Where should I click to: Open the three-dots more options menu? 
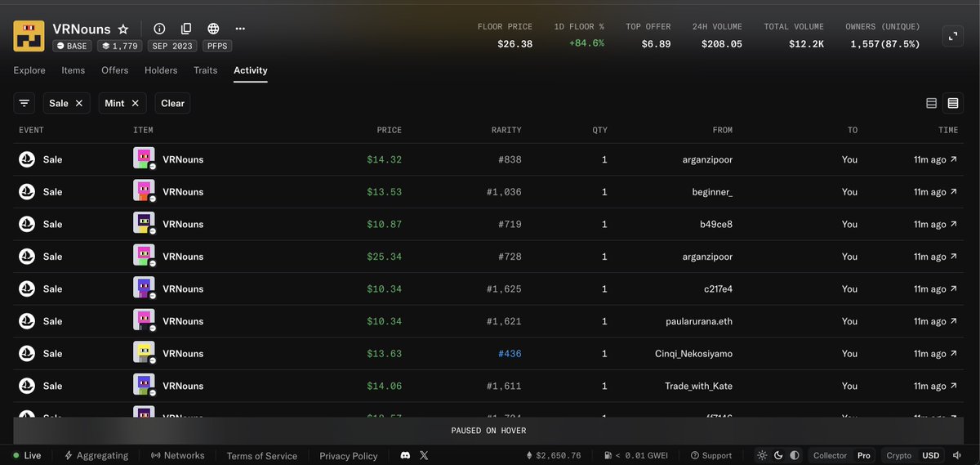pyautogui.click(x=240, y=29)
